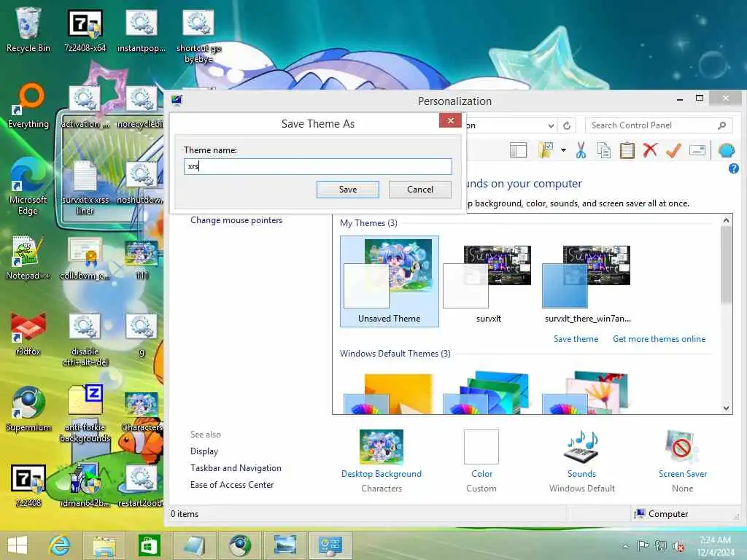Click the pane layout toolbar icon
This screenshot has height=560, width=747.
pos(519,150)
